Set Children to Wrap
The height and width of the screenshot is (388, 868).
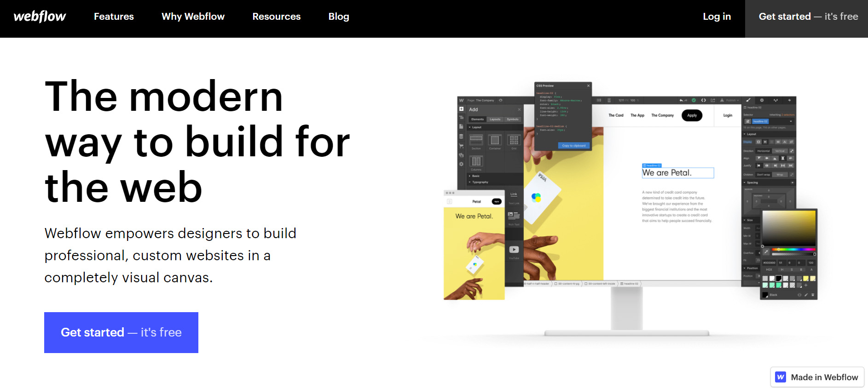coord(780,175)
